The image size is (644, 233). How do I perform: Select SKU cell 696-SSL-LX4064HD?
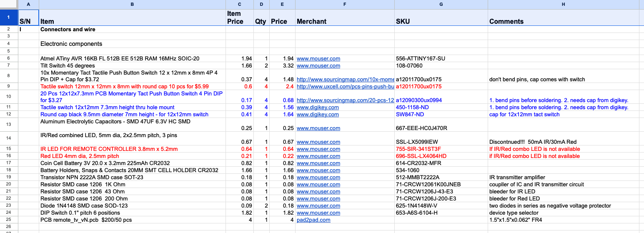(441, 156)
